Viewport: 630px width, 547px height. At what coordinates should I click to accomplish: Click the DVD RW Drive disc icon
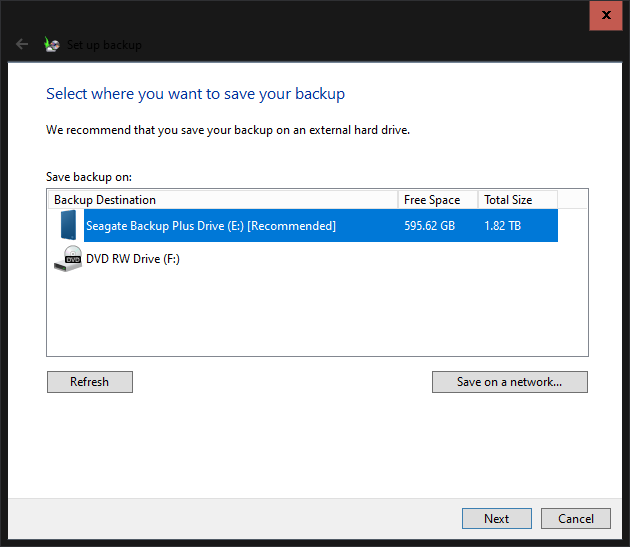67,259
